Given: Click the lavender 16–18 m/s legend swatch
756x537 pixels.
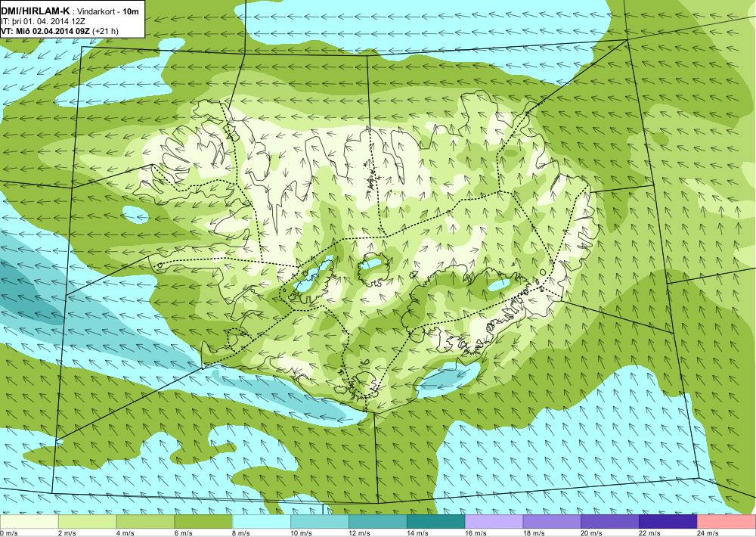Looking at the screenshot, I should pos(494,522).
